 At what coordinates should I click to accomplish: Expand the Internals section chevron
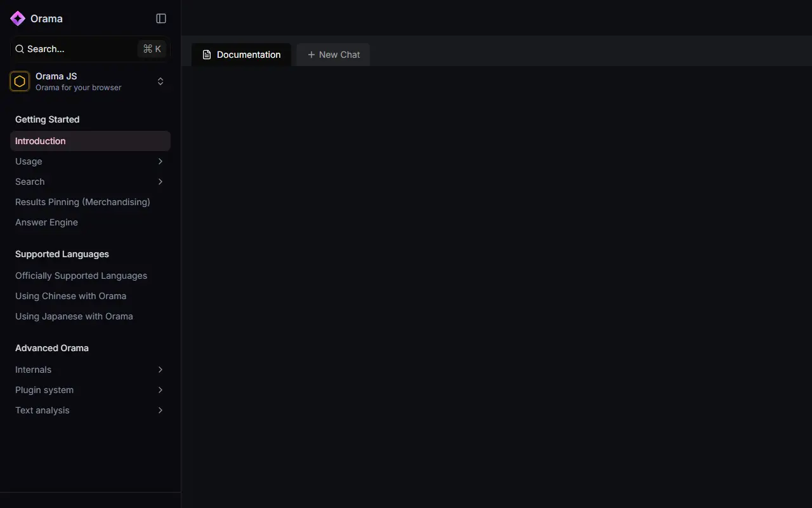pyautogui.click(x=160, y=370)
